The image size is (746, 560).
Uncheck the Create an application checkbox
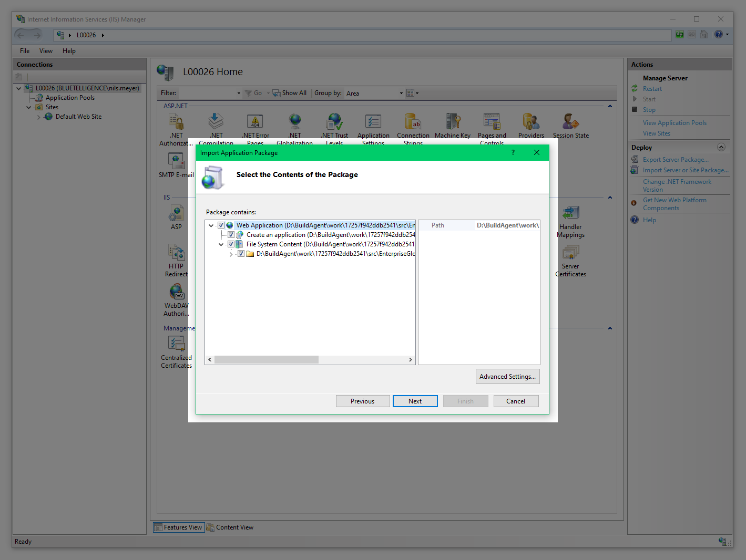click(x=231, y=235)
